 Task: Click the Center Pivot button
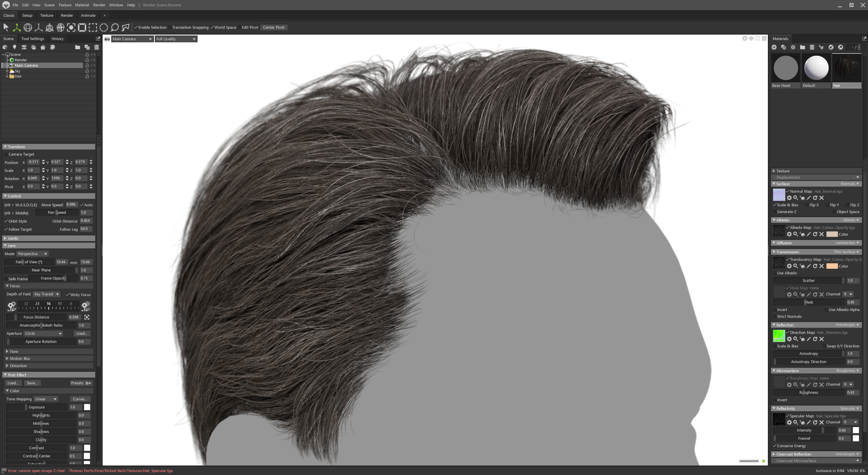coord(274,27)
